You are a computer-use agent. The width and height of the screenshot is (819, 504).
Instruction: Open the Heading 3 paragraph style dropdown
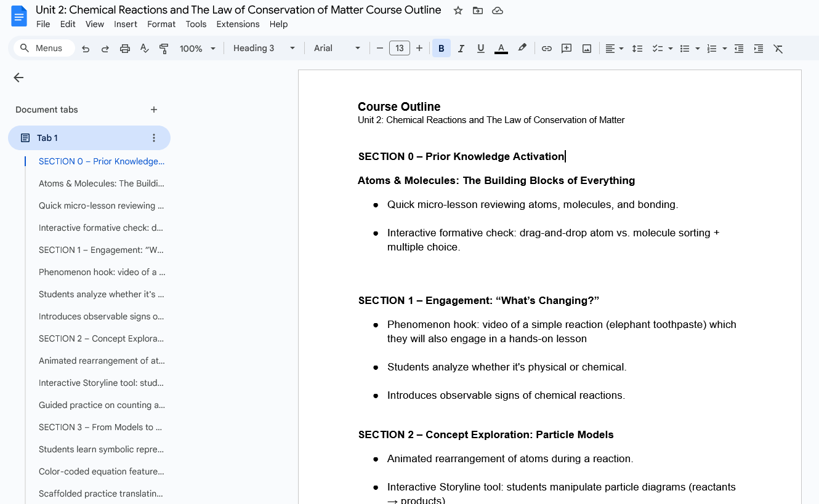tap(264, 49)
